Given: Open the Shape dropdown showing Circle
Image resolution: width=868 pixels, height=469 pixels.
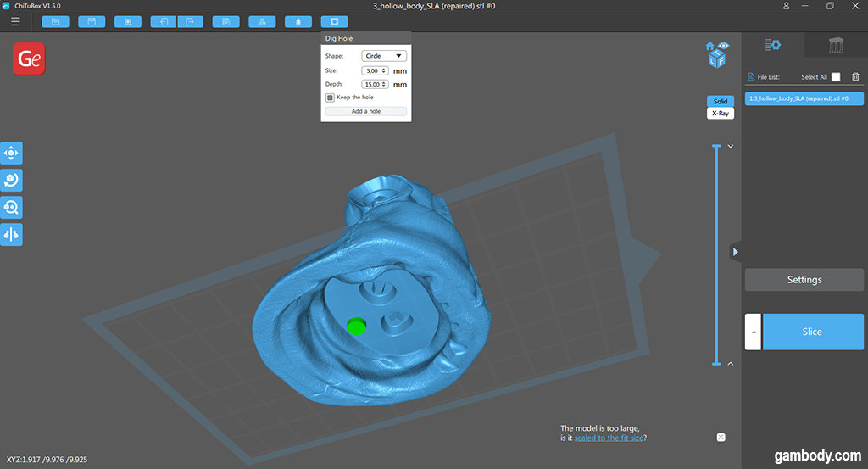Looking at the screenshot, I should click(x=383, y=56).
